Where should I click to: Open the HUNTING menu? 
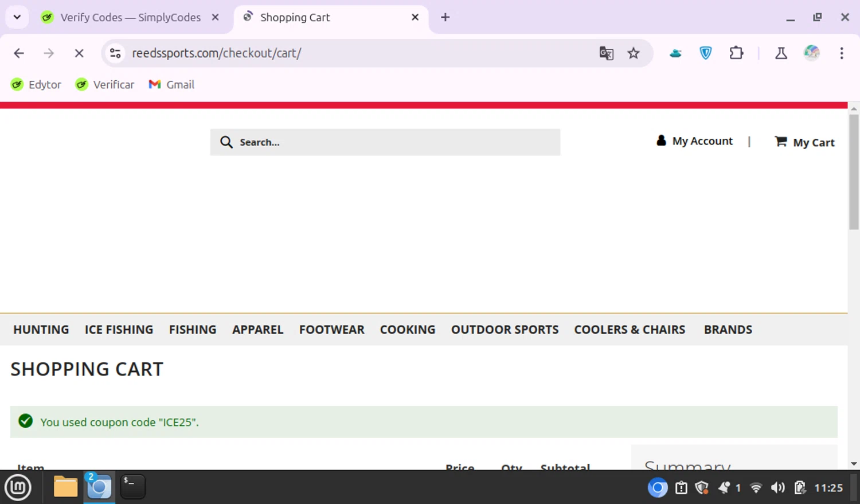coord(41,330)
